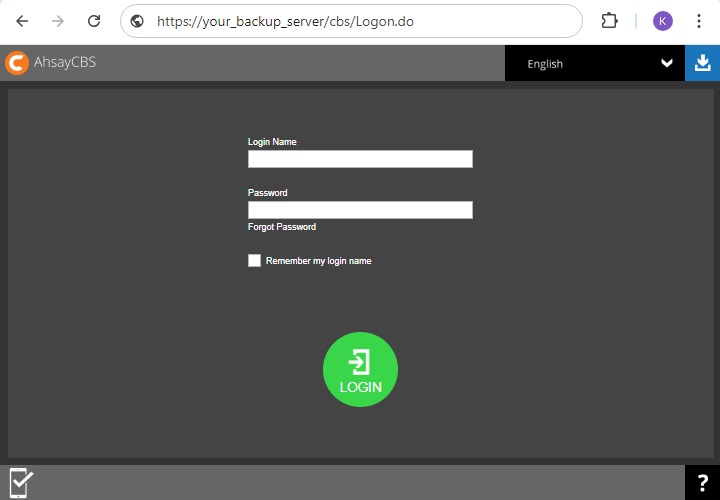Tick Remember my login name checkbox
The image size is (720, 500).
click(254, 260)
